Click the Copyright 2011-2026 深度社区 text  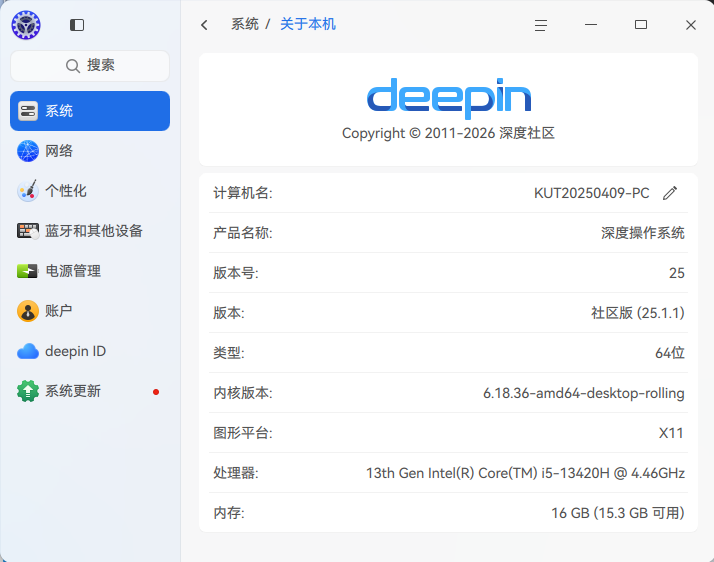(x=449, y=133)
